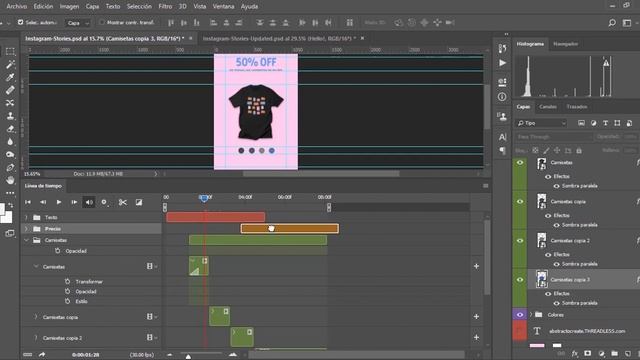Viewport: 640px width, 360px height.
Task: Toggle Sombra paralela under Camisetas layer
Action: [556, 186]
